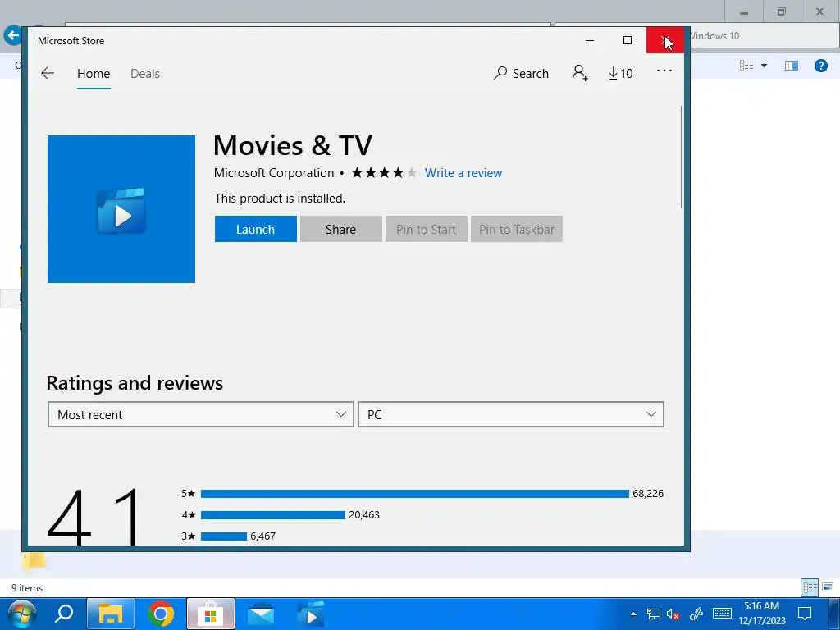Open Search in Microsoft Store
This screenshot has height=630, width=840.
521,73
